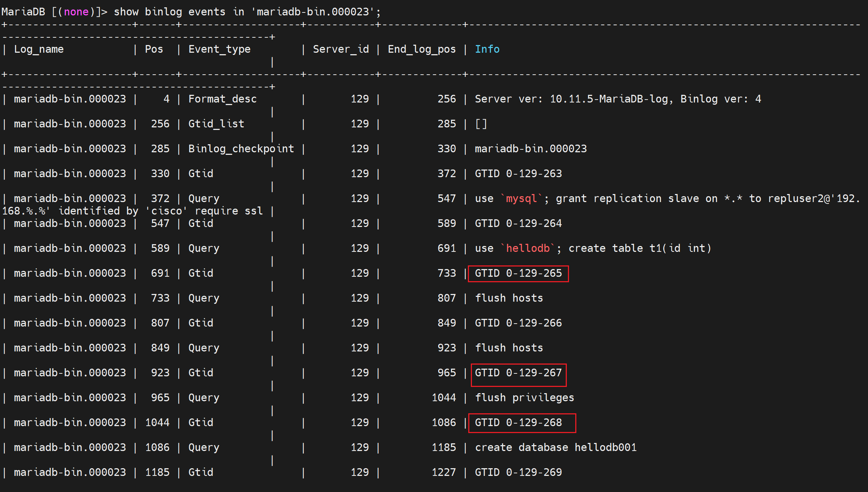Click the `mysql` database name in red

click(522, 199)
